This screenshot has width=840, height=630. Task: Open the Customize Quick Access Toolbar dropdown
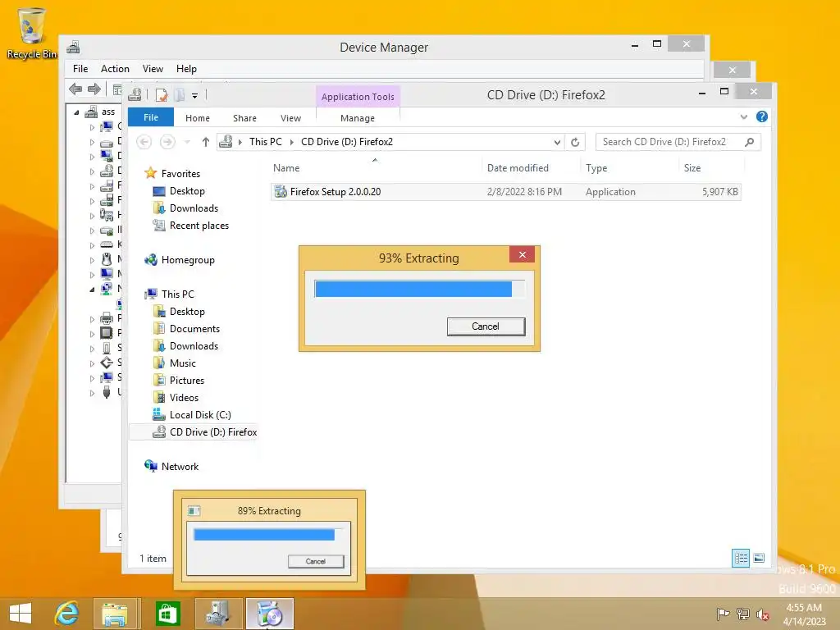pos(195,96)
